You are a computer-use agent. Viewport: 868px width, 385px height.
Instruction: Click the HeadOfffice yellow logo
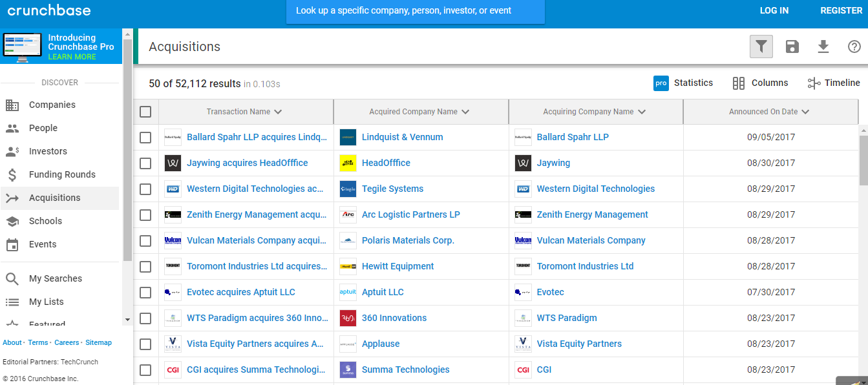[x=348, y=163]
